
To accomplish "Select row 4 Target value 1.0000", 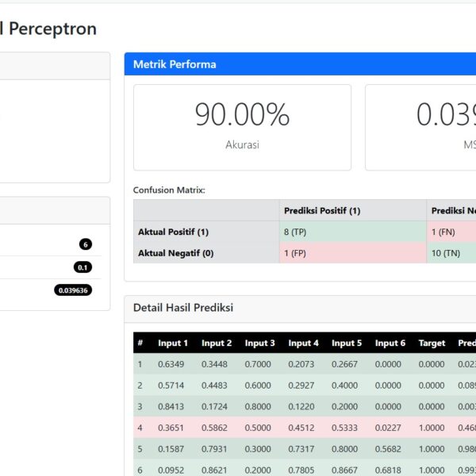I will [x=432, y=428].
